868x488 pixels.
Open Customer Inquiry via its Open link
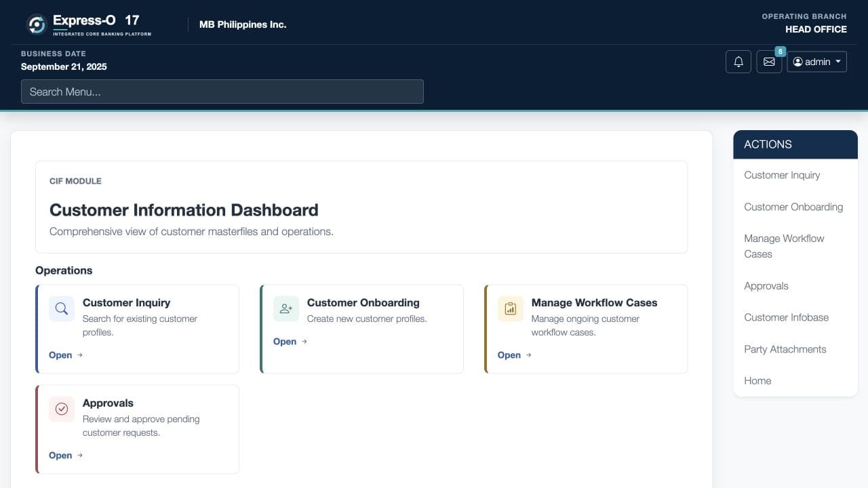66,355
